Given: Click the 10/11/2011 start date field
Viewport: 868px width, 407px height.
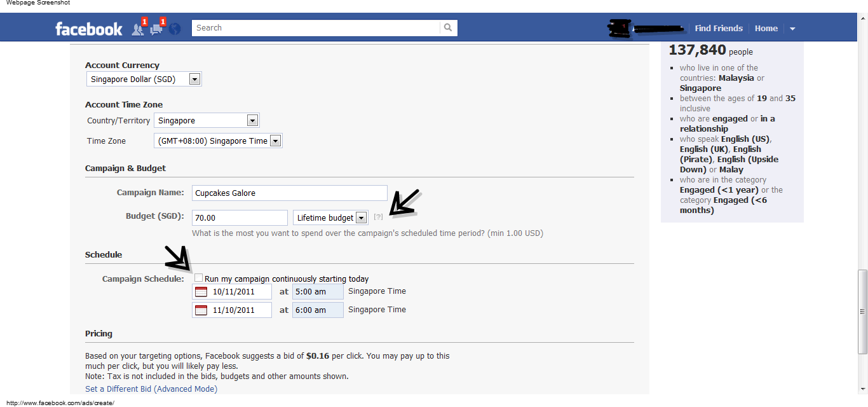Looking at the screenshot, I should tap(232, 293).
